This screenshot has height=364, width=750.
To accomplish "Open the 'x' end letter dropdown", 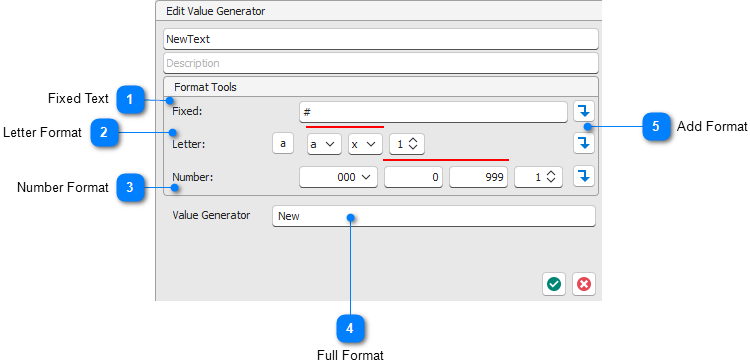I will point(365,144).
